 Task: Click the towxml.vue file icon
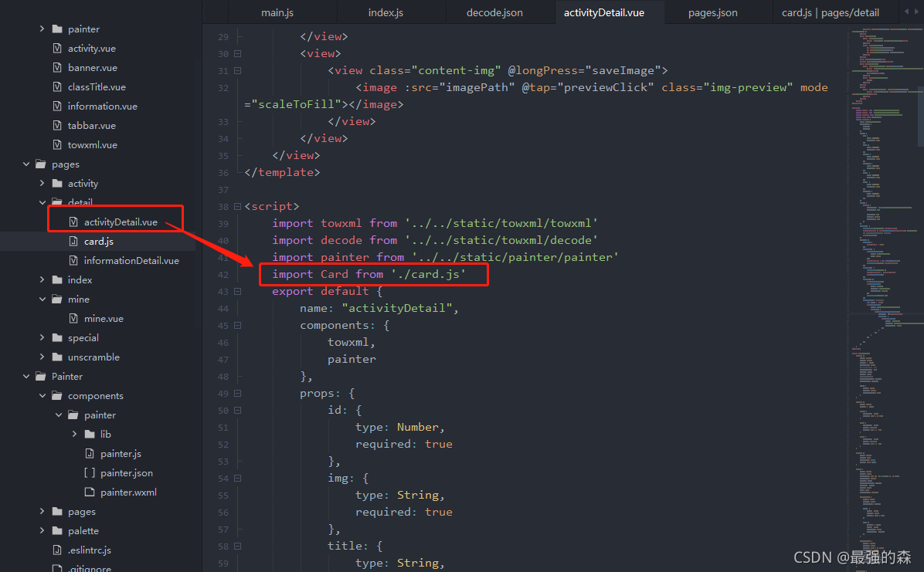pyautogui.click(x=57, y=145)
